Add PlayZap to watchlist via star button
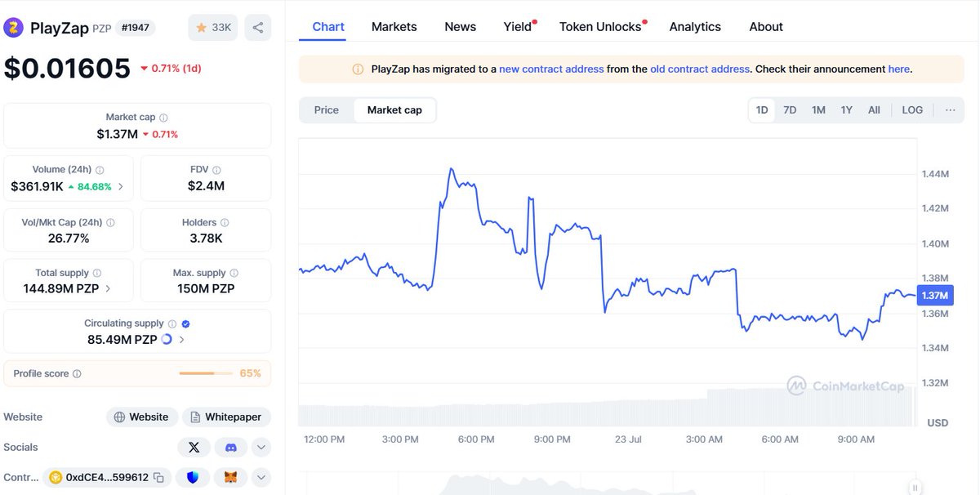 coord(213,28)
